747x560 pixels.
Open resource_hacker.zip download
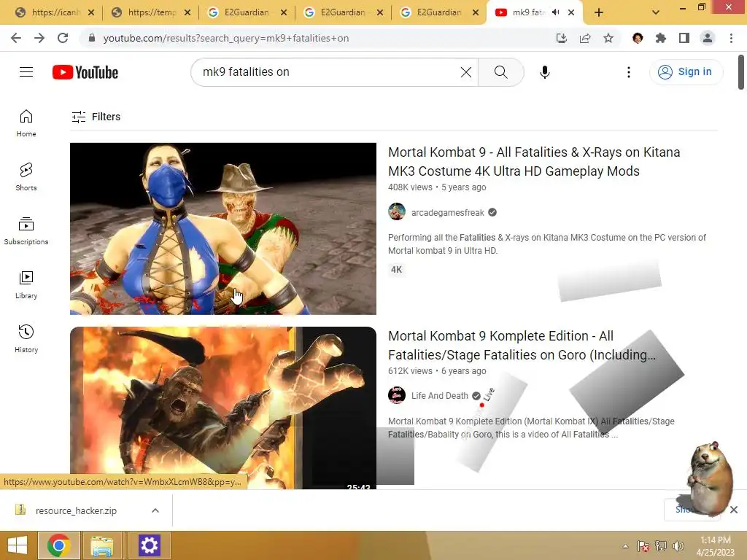click(x=76, y=510)
